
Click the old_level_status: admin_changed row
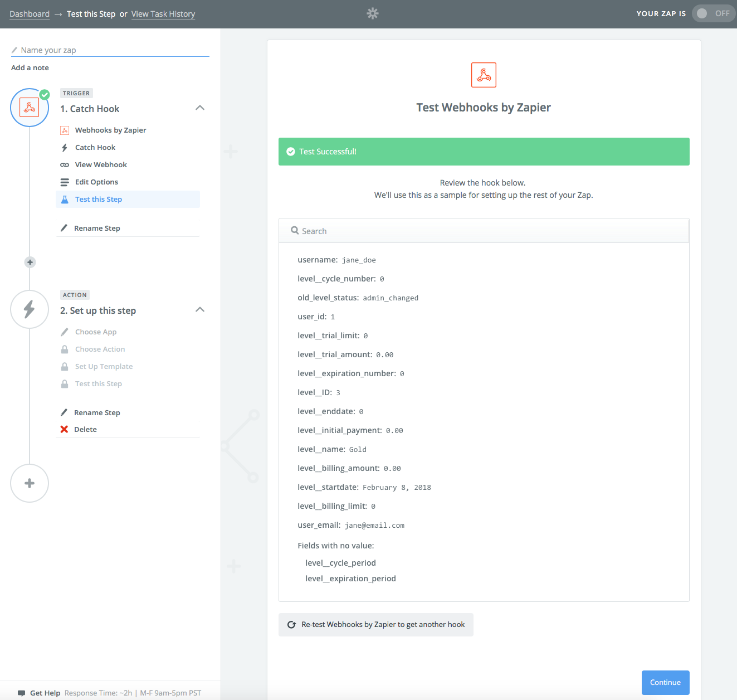358,298
